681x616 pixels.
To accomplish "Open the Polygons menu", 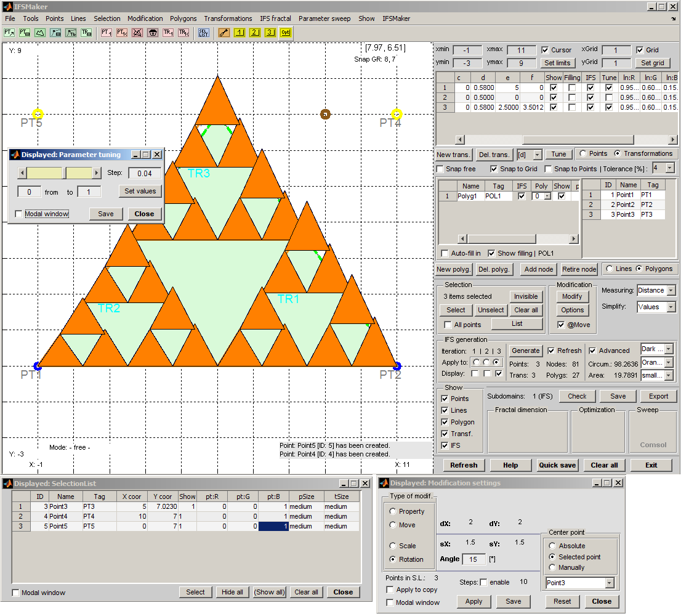I will [183, 18].
